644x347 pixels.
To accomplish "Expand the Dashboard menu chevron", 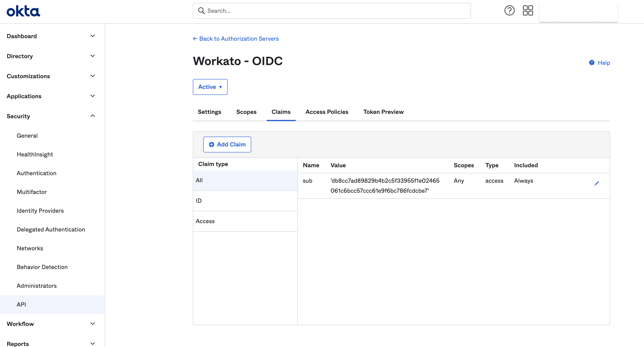I will (x=92, y=36).
